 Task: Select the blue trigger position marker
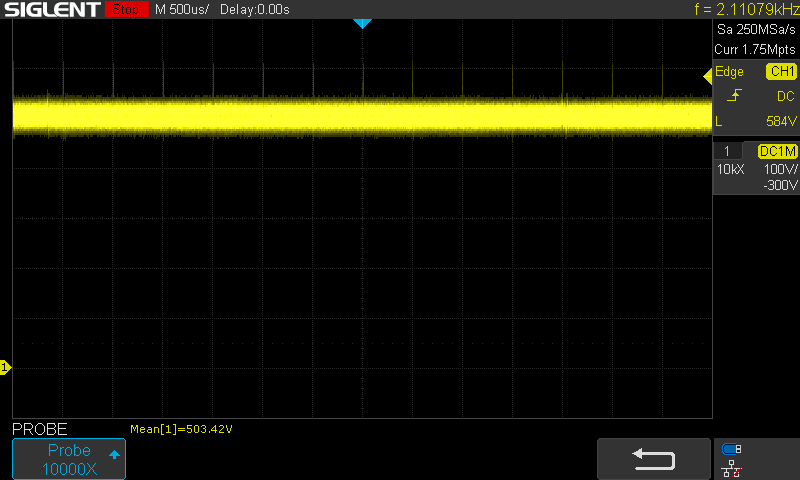pyautogui.click(x=362, y=24)
